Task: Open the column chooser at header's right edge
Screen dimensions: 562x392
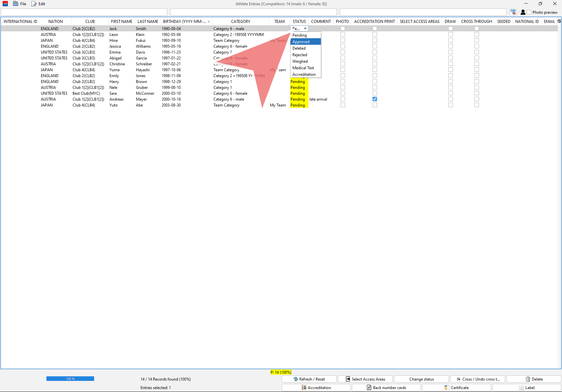Action: coord(559,21)
